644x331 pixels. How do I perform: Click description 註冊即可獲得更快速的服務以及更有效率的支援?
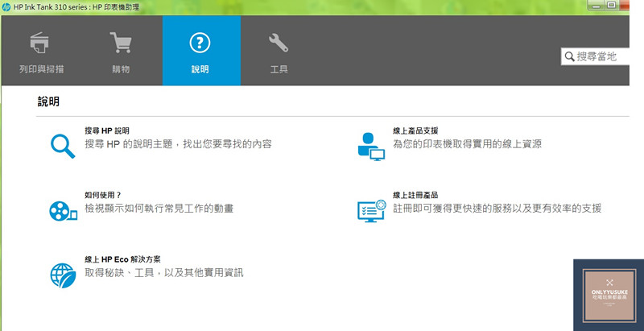click(x=497, y=209)
